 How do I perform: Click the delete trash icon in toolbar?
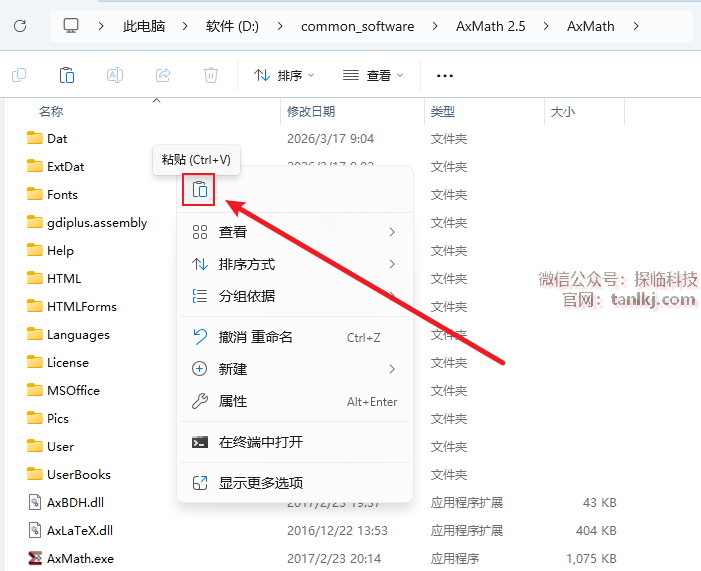coord(211,75)
